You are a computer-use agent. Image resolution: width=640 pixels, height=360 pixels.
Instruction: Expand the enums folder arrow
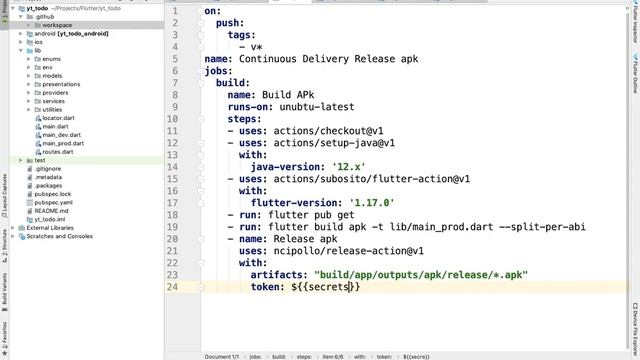point(29,59)
